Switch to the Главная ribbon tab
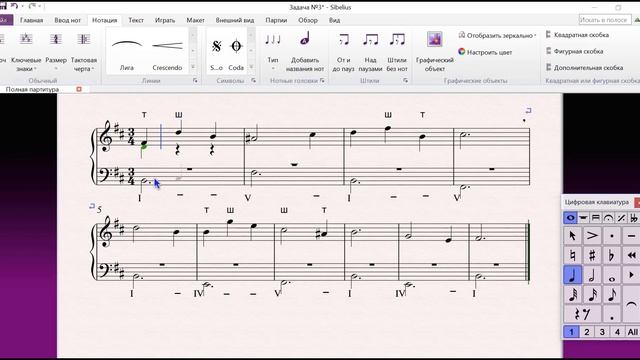Viewport: 640px width, 360px height. click(x=31, y=20)
